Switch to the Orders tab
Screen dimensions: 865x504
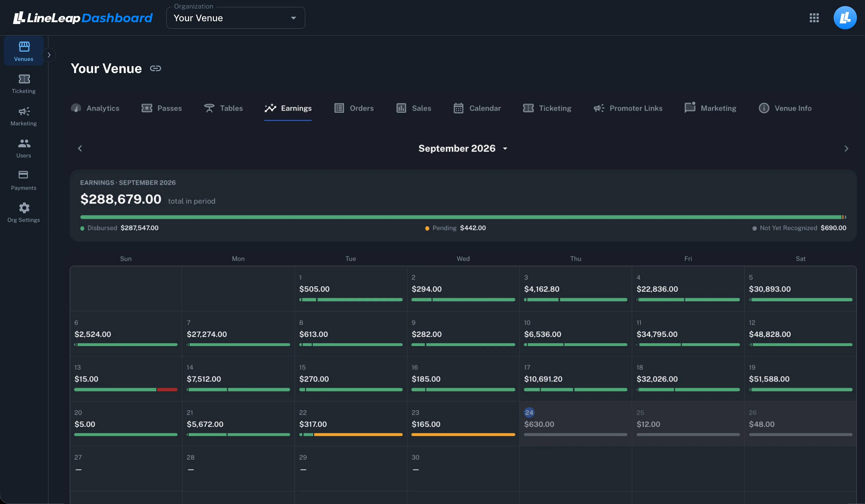[354, 108]
